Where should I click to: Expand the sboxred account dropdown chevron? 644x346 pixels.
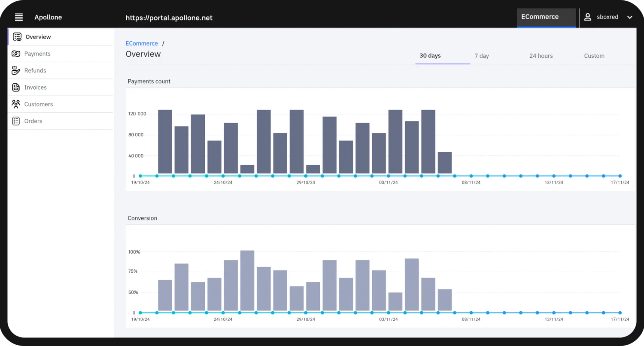[629, 17]
